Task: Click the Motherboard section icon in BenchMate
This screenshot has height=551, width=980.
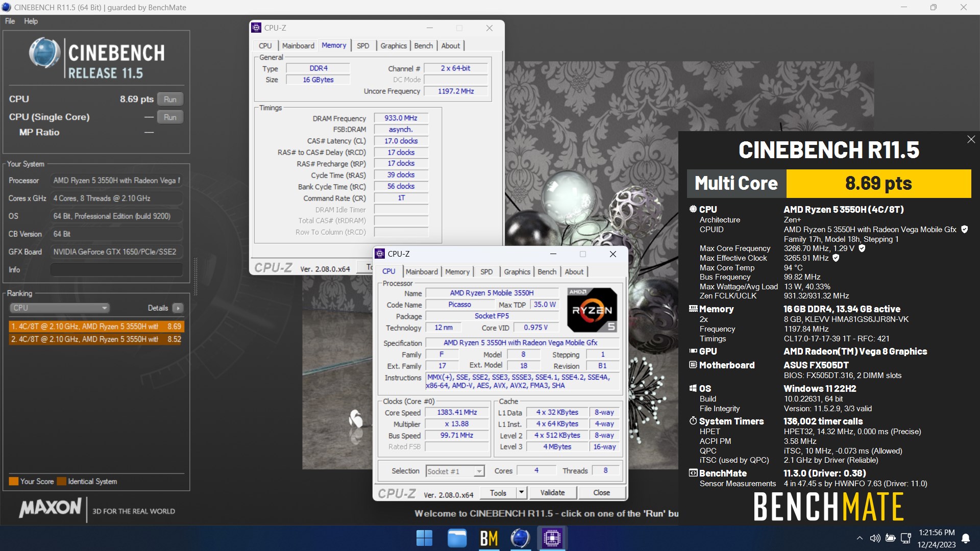Action: tap(693, 365)
